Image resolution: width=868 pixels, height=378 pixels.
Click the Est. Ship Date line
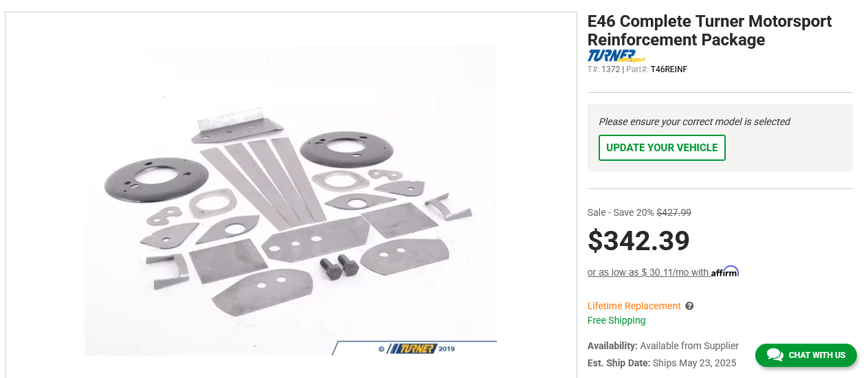point(662,363)
